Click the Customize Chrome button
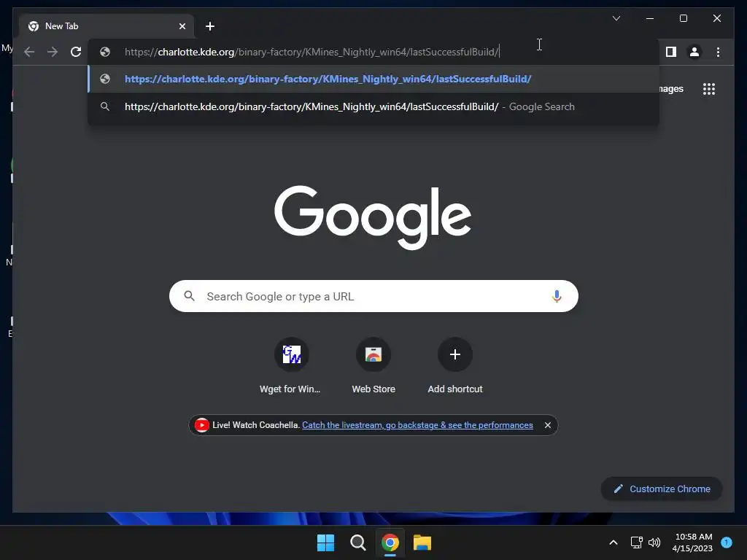 pyautogui.click(x=662, y=489)
